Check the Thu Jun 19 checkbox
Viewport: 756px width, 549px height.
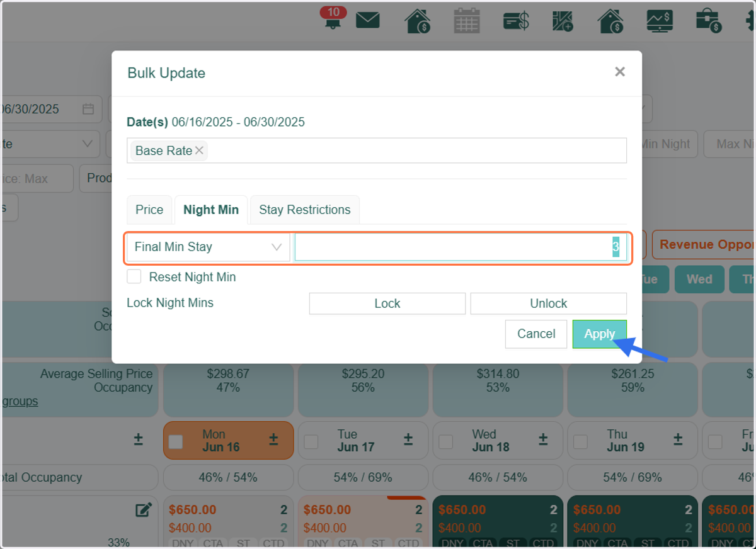pos(580,442)
